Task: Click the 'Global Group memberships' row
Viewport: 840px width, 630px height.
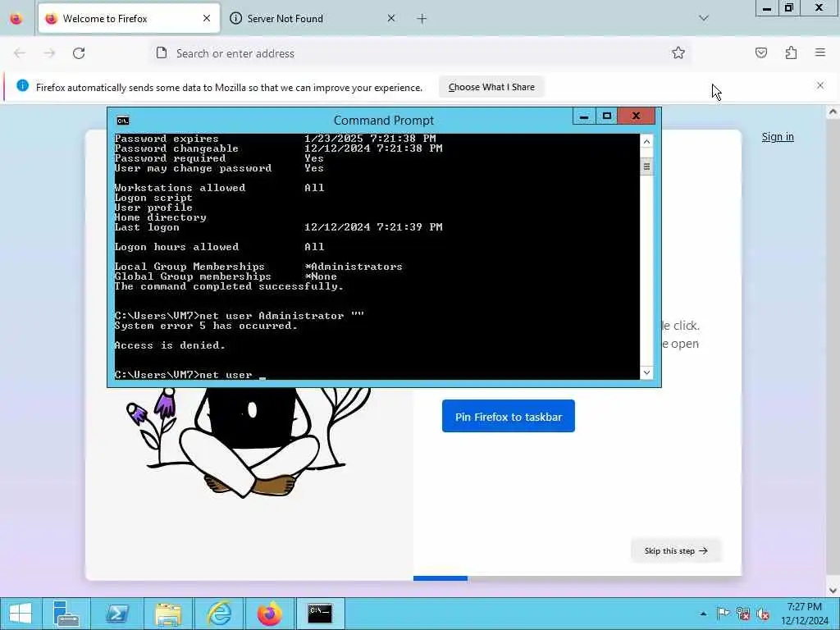Action: [226, 276]
